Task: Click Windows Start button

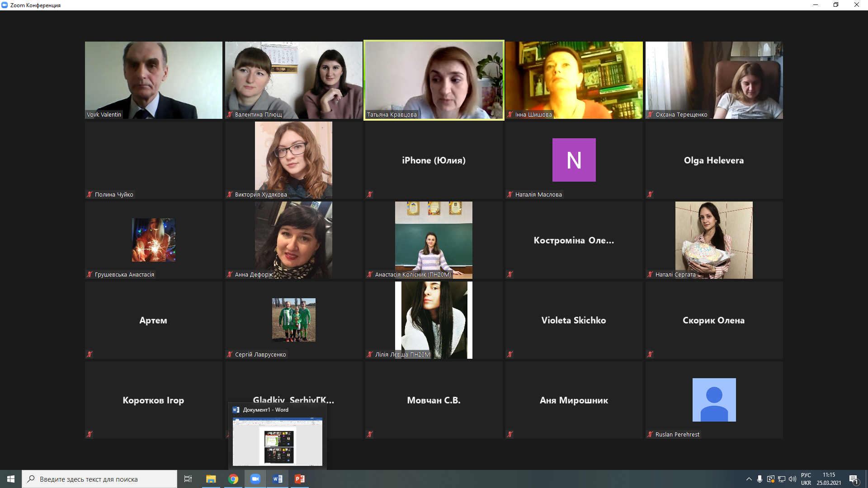Action: (11, 479)
